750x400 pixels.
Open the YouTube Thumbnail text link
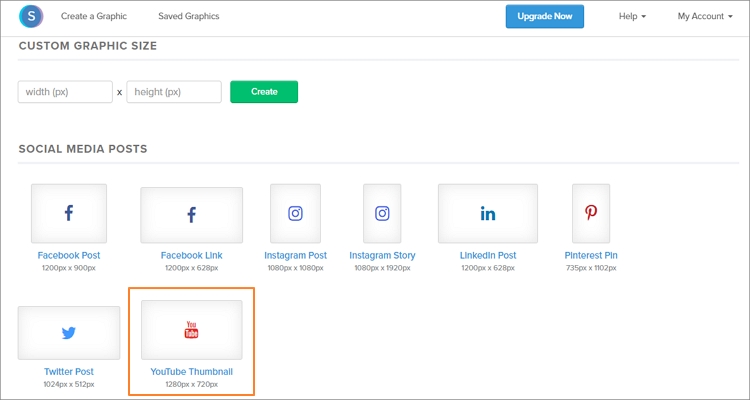click(191, 372)
